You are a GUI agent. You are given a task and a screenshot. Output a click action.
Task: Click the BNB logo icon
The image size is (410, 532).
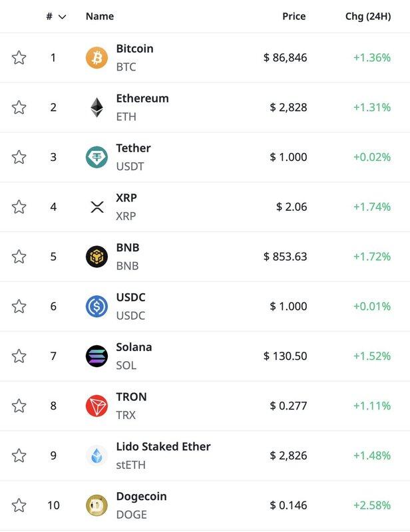coord(97,257)
